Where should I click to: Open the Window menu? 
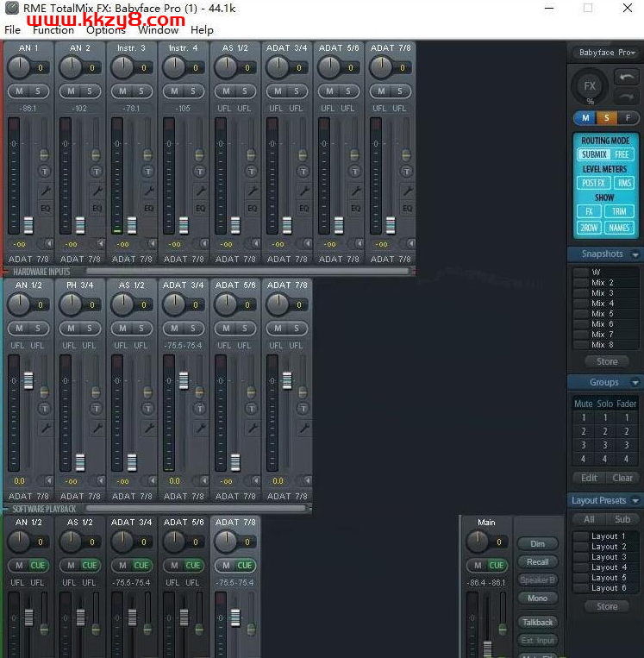[x=159, y=30]
